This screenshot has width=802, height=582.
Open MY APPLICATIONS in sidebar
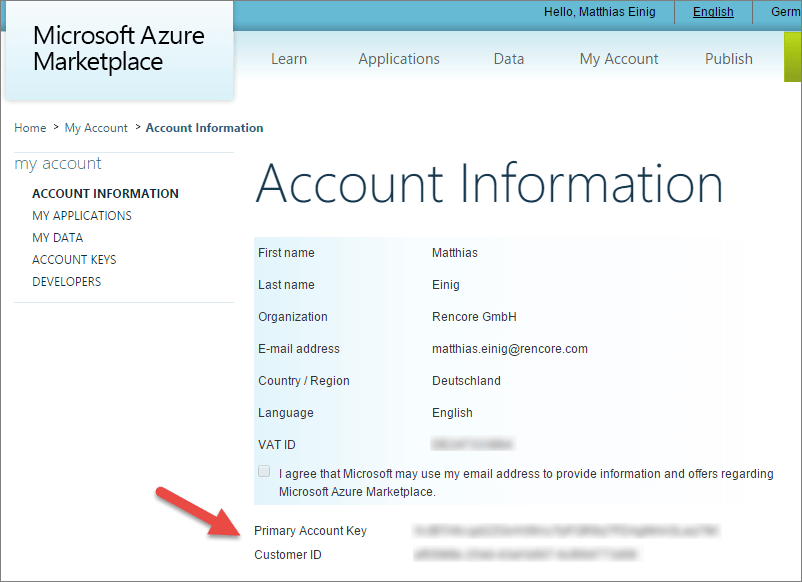82,216
